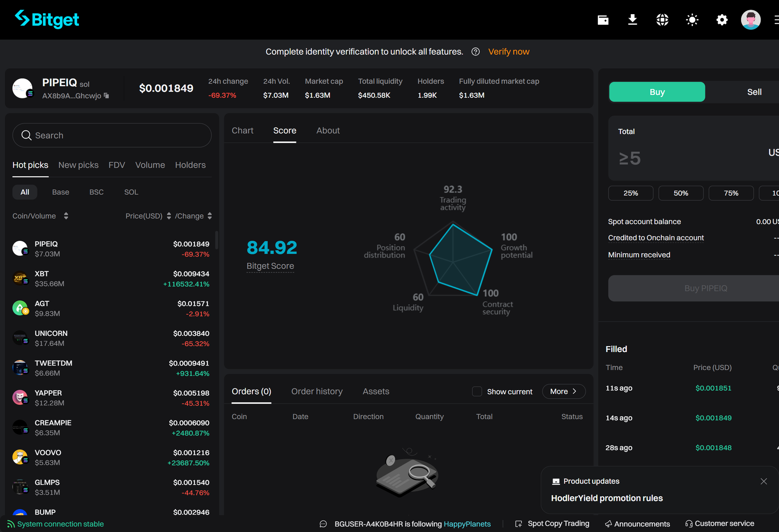Click the Buy PIPEIQ button
Image resolution: width=779 pixels, height=532 pixels.
coord(706,288)
